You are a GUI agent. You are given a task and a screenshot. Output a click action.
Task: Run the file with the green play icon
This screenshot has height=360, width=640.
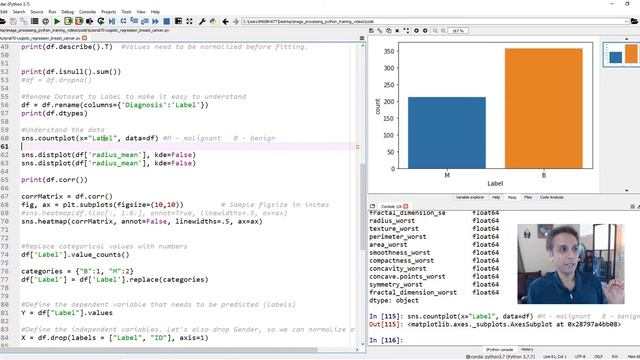(57, 21)
